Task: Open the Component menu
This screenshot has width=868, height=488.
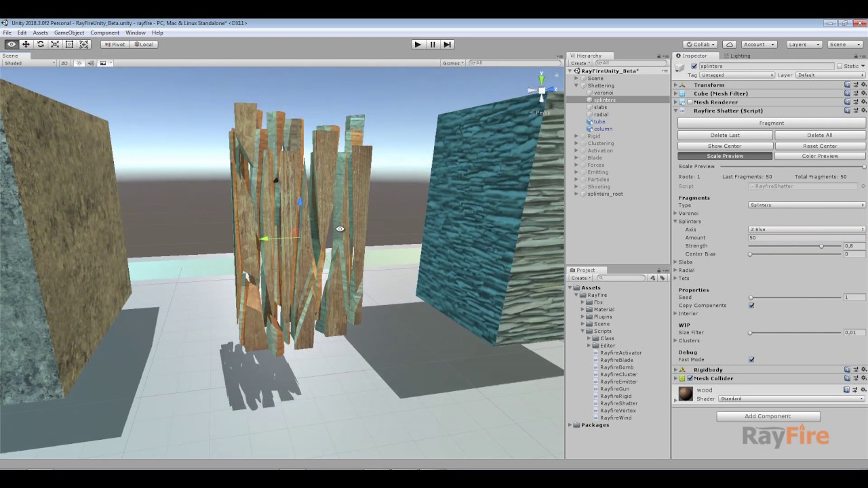Action: click(104, 33)
